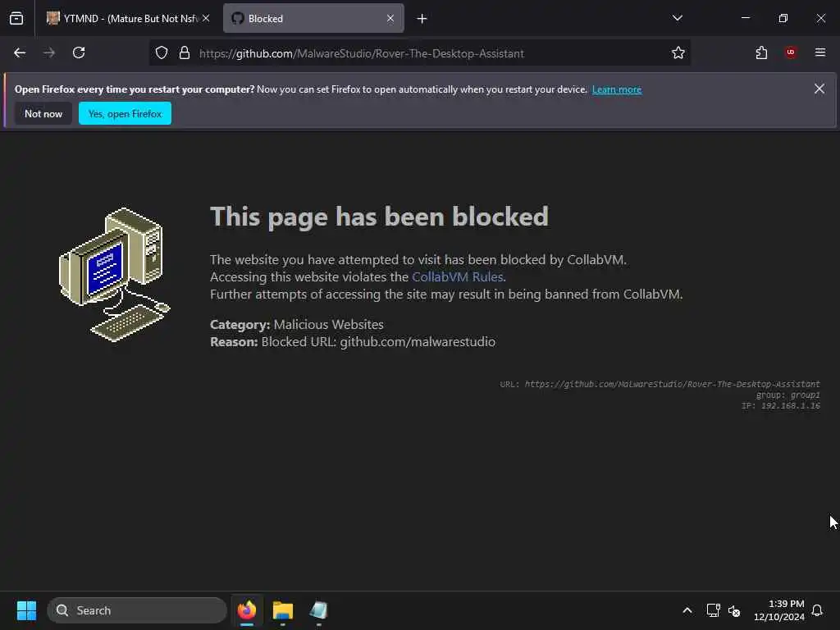
Task: Switch to the YTMND tab
Action: [x=127, y=18]
